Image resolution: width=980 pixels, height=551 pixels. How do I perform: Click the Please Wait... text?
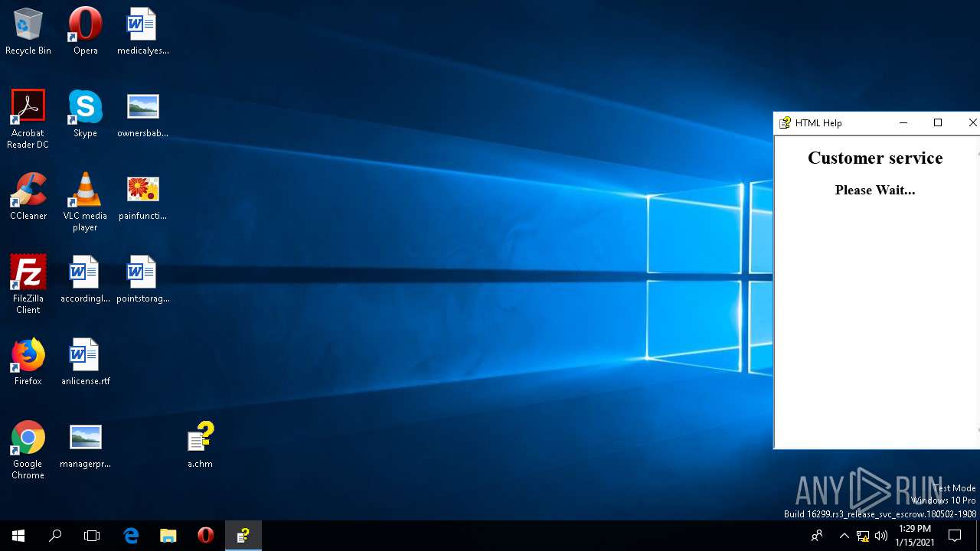pos(875,190)
